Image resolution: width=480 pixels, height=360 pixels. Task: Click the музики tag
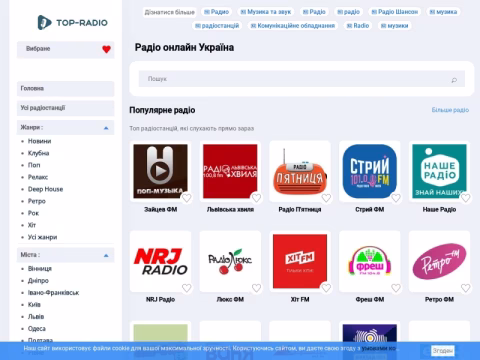click(394, 26)
